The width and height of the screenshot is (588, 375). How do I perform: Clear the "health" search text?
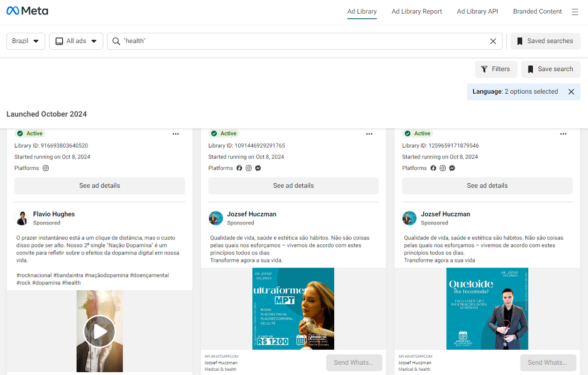coord(493,41)
